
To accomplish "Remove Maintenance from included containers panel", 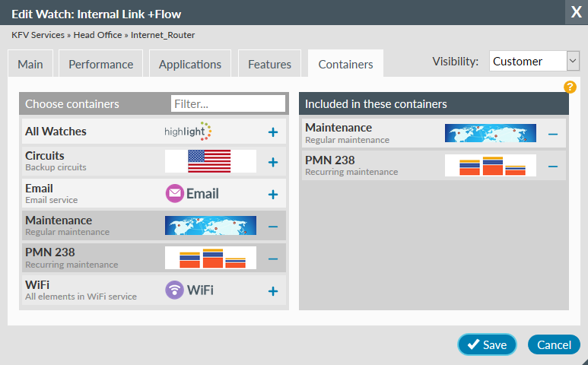I will point(553,135).
